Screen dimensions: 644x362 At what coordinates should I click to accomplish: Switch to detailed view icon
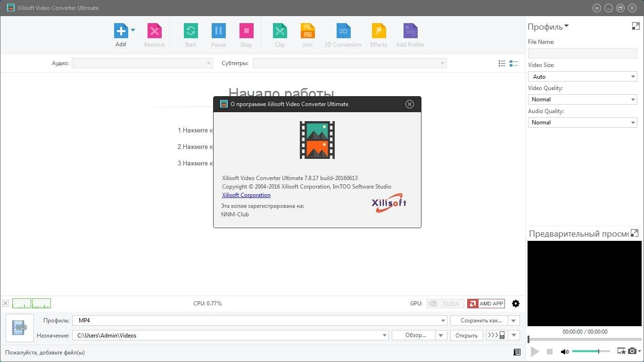tap(514, 63)
